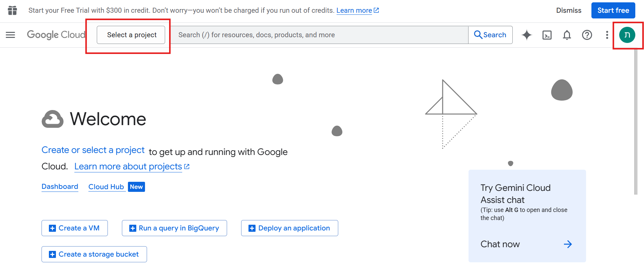Viewport: 644px width, 269px height.
Task: Activate Cloud Shell terminal icon
Action: (547, 35)
